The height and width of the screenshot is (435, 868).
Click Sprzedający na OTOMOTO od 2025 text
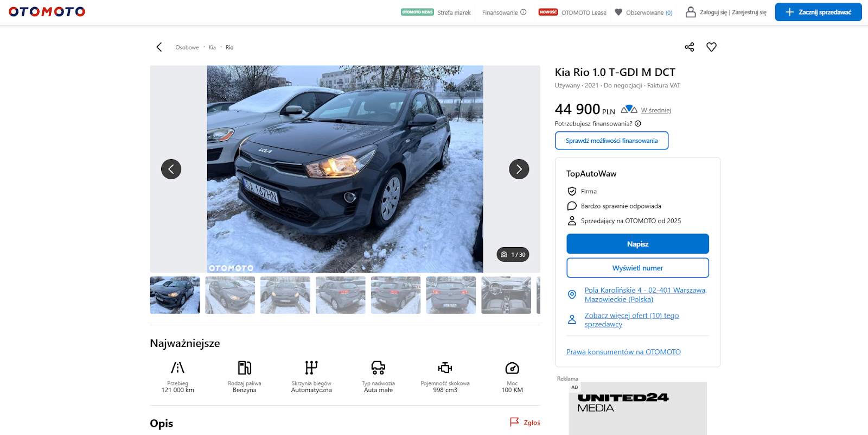631,221
